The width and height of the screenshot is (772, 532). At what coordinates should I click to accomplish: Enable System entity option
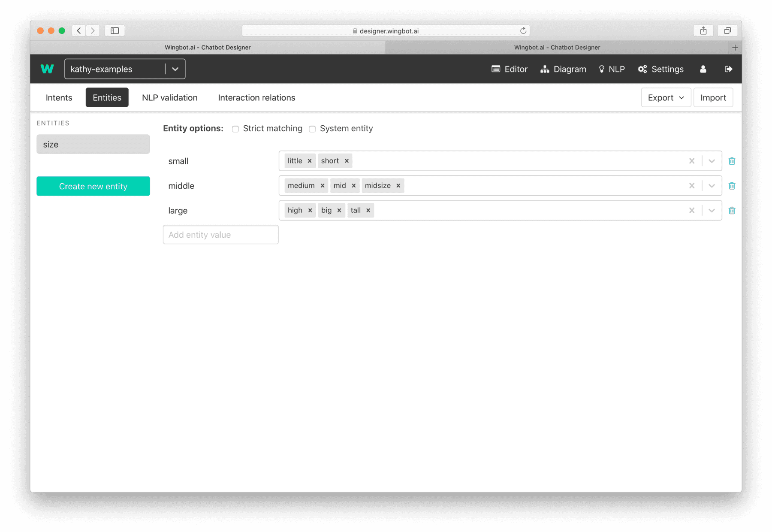[312, 129]
